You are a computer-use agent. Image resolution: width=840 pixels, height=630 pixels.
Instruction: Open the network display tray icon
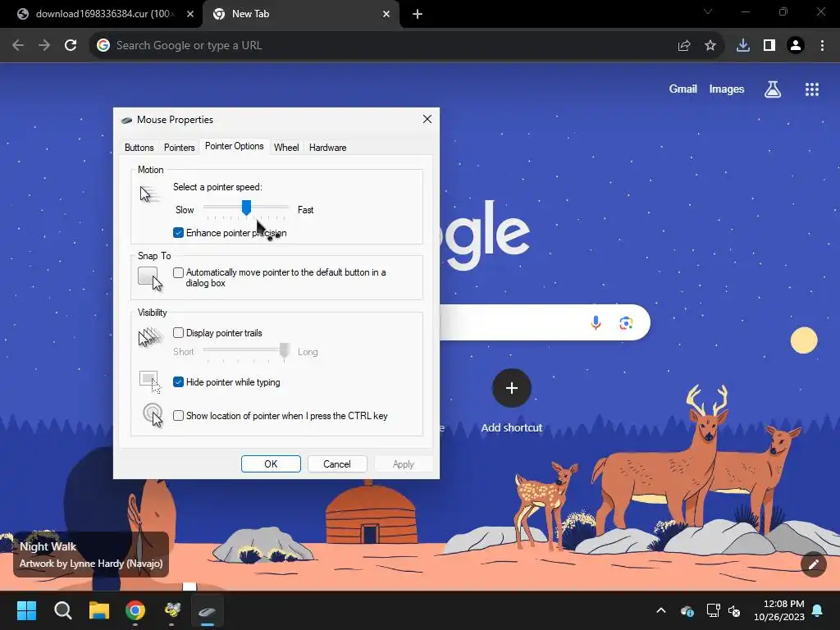pyautogui.click(x=713, y=610)
